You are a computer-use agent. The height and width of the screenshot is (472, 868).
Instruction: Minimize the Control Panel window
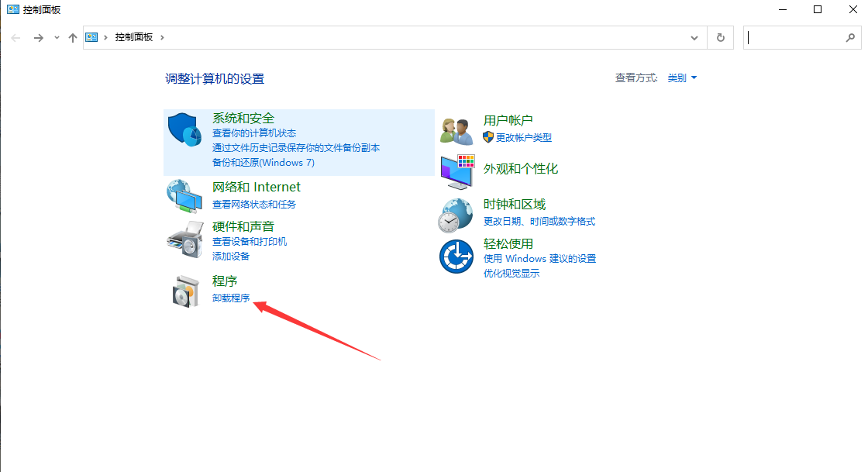[x=783, y=9]
